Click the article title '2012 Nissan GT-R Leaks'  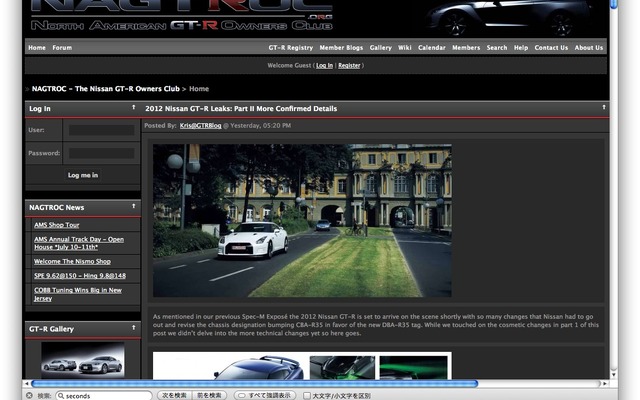241,109
